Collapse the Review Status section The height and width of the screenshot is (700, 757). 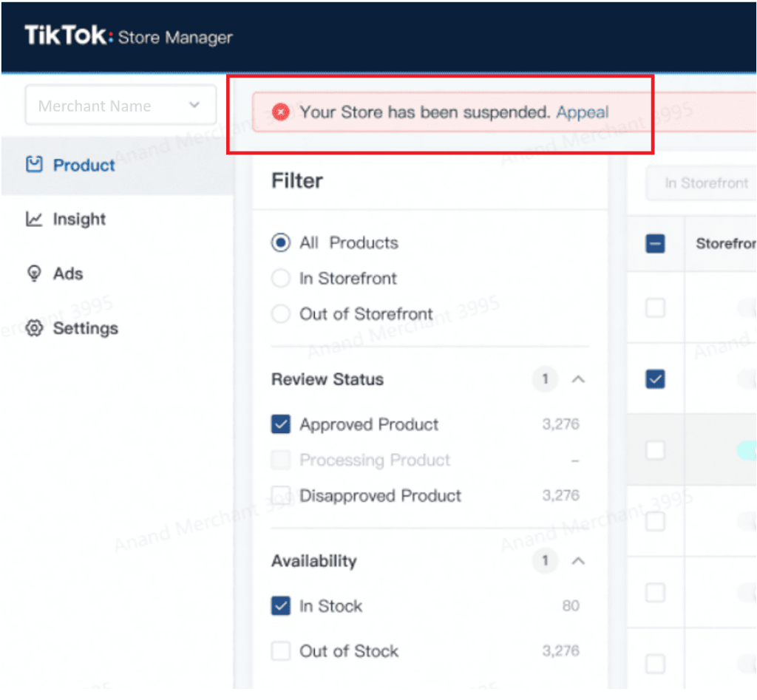click(579, 379)
